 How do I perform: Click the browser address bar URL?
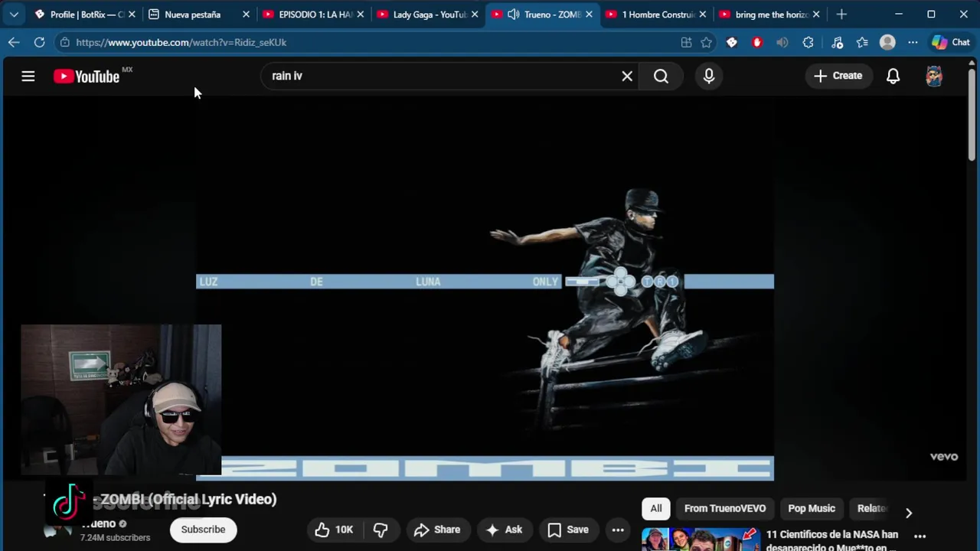[181, 42]
